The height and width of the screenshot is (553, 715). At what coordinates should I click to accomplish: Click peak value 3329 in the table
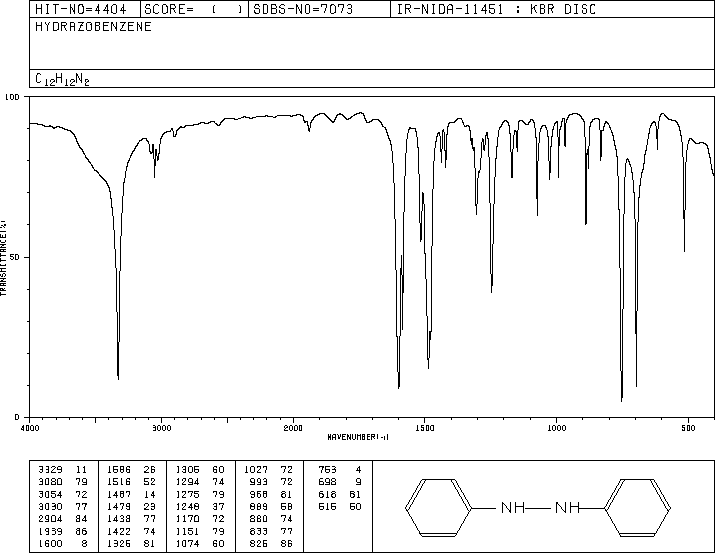pos(50,470)
